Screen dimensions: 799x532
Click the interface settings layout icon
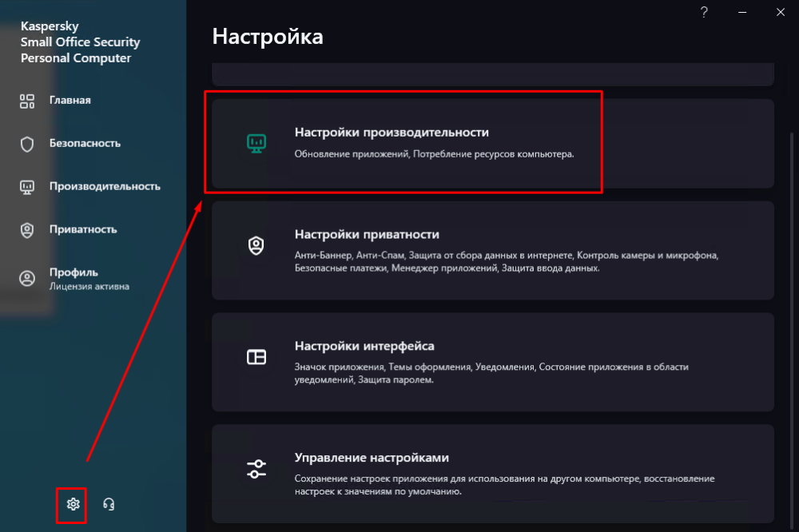coord(256,357)
